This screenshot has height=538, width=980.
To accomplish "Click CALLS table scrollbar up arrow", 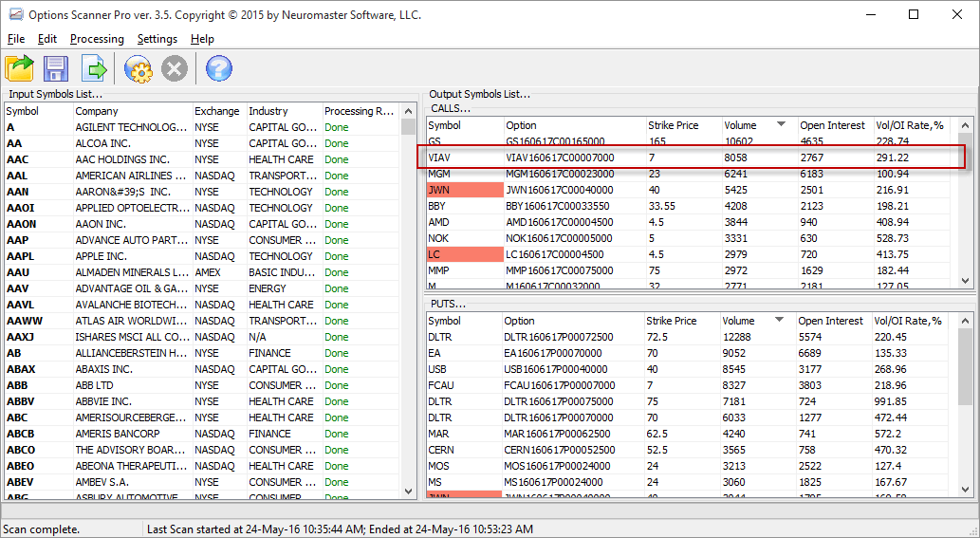I will tap(965, 125).
